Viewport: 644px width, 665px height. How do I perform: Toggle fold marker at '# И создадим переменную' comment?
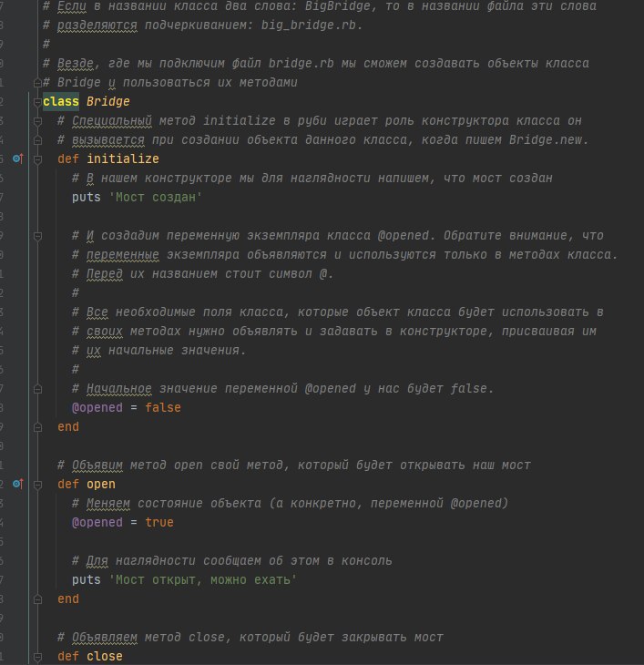(37, 236)
